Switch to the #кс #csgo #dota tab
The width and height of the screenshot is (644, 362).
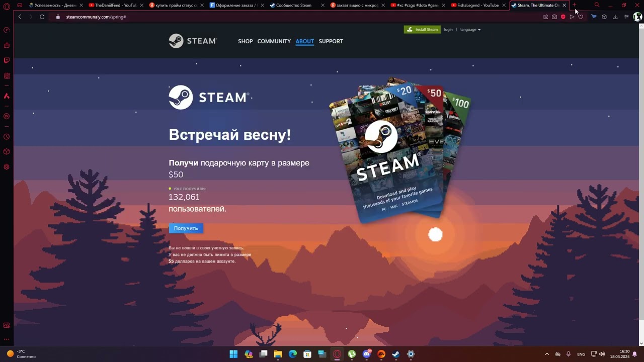418,5
